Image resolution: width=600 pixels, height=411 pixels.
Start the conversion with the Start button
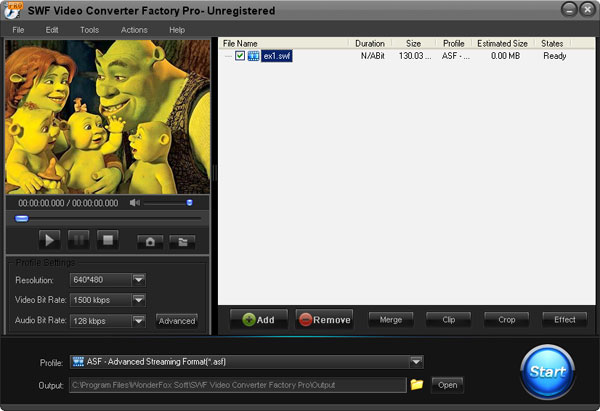[x=548, y=372]
